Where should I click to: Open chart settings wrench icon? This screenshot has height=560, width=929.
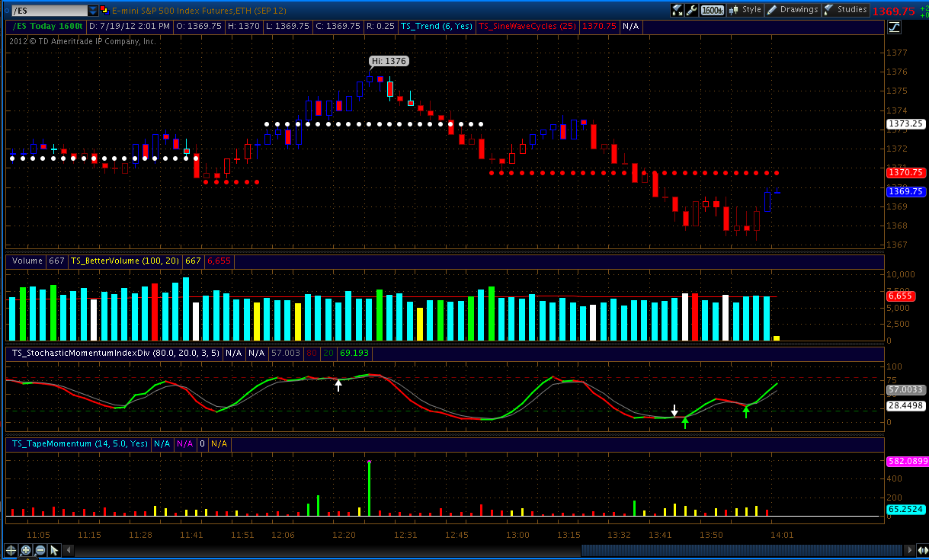692,10
